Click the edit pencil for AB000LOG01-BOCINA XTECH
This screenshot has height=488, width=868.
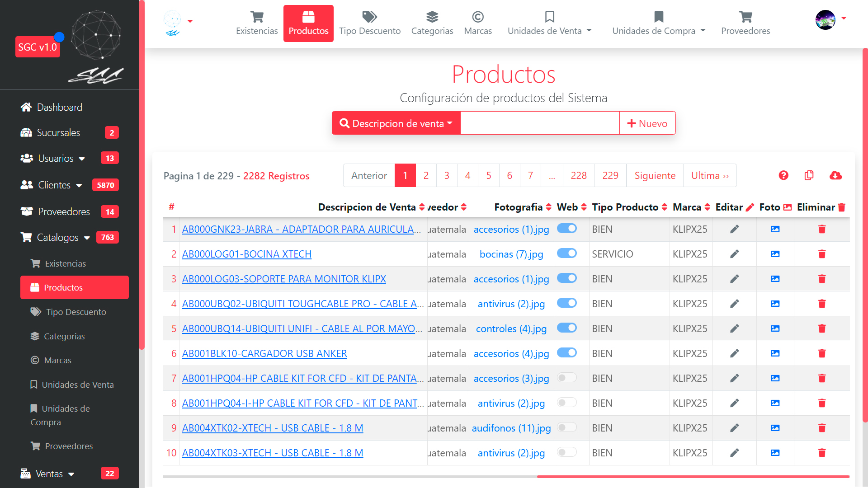coord(734,254)
